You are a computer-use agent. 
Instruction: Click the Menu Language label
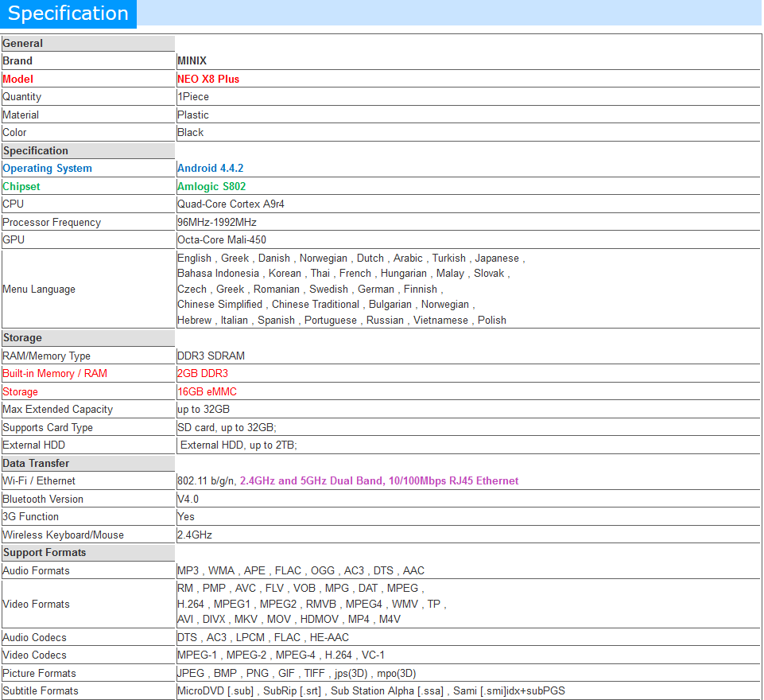(x=39, y=290)
